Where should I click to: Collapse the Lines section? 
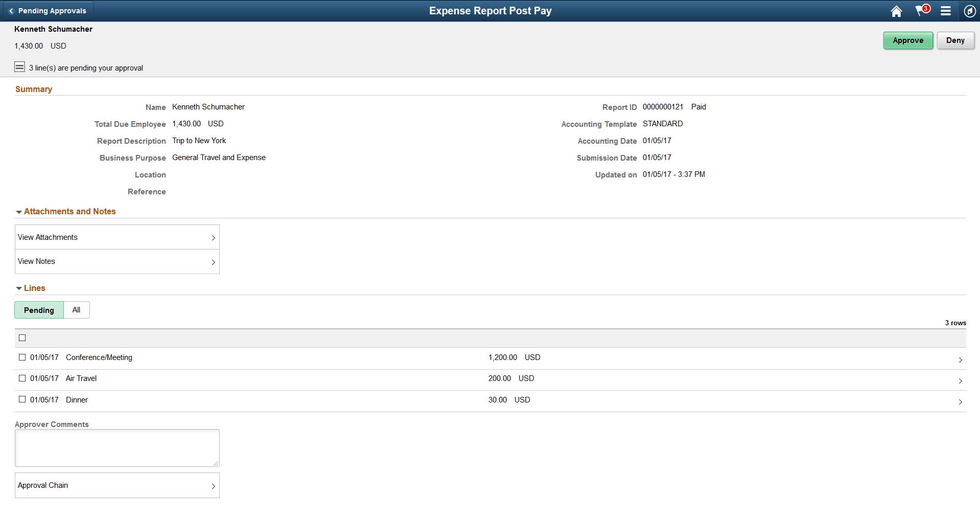[19, 288]
